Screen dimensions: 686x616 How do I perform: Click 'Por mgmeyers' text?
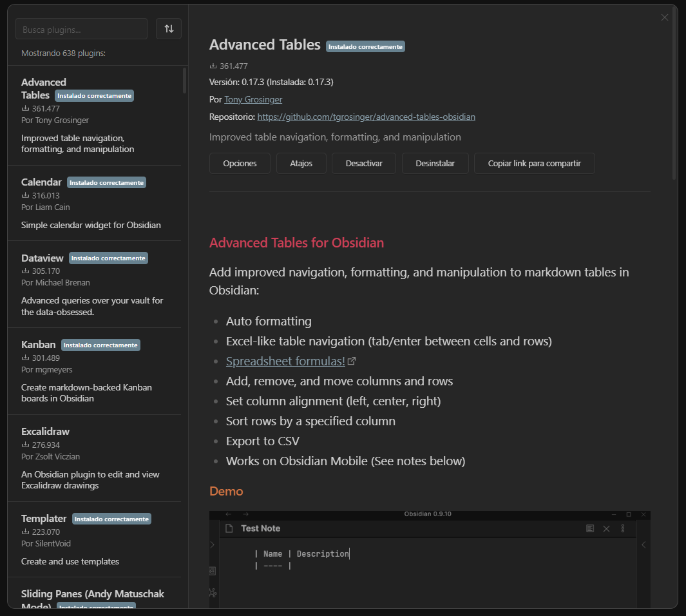(x=47, y=370)
